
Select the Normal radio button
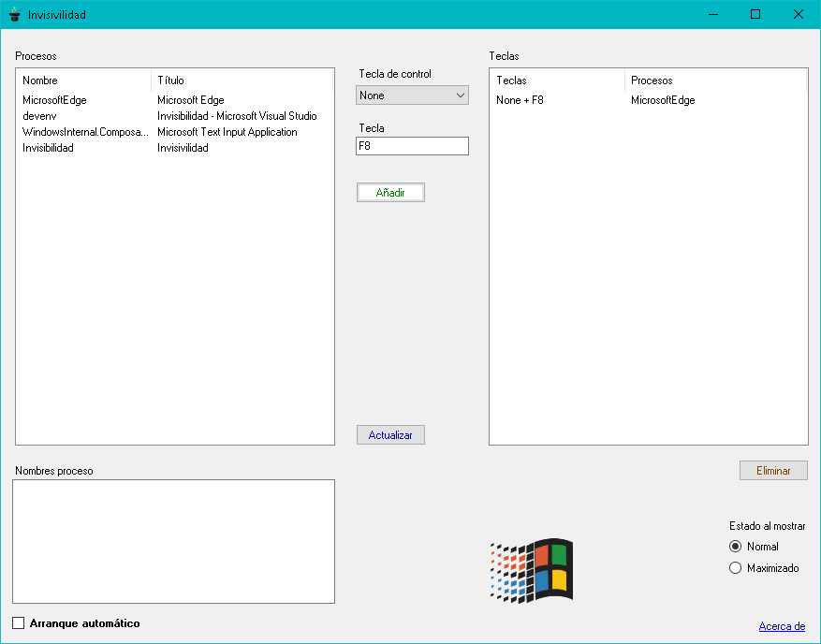pos(735,547)
